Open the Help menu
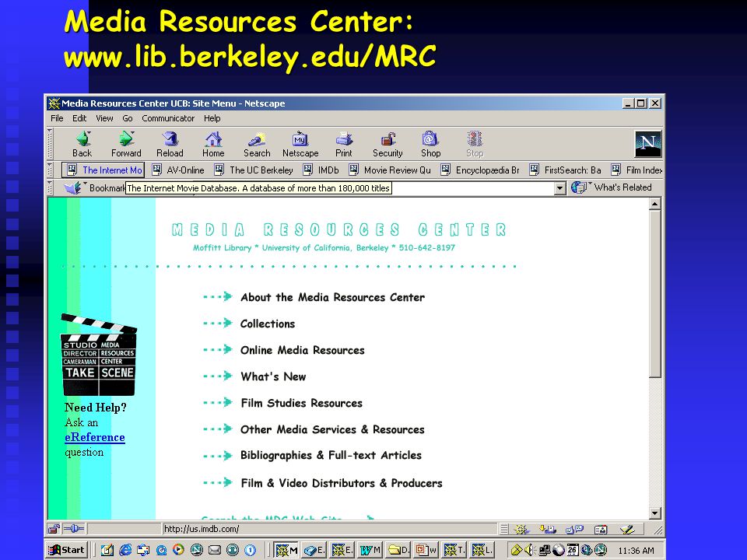Image resolution: width=747 pixels, height=560 pixels. tap(212, 118)
